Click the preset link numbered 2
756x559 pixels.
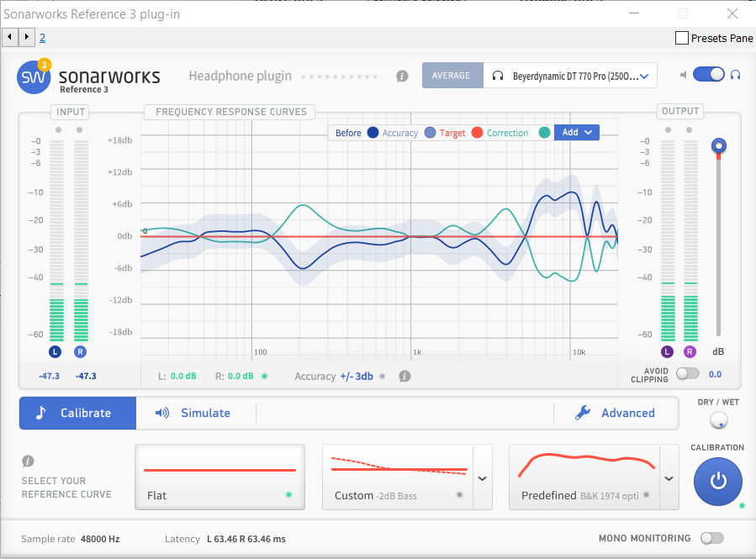click(x=42, y=38)
